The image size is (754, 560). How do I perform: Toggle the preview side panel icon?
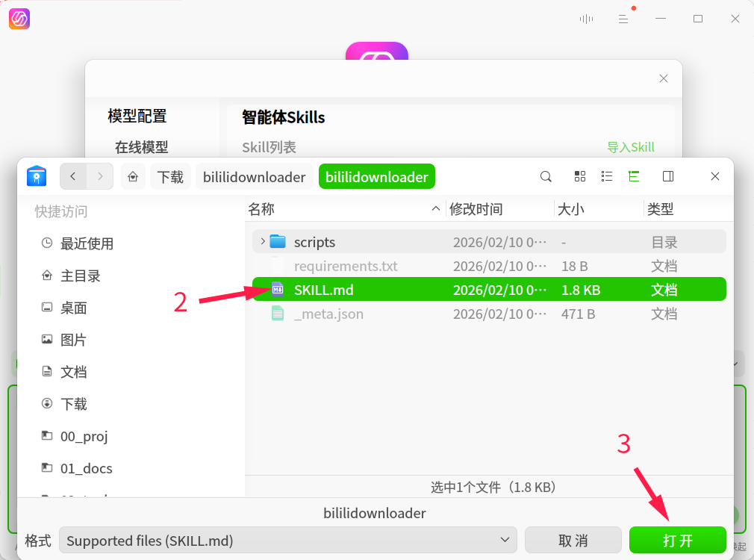coord(668,176)
